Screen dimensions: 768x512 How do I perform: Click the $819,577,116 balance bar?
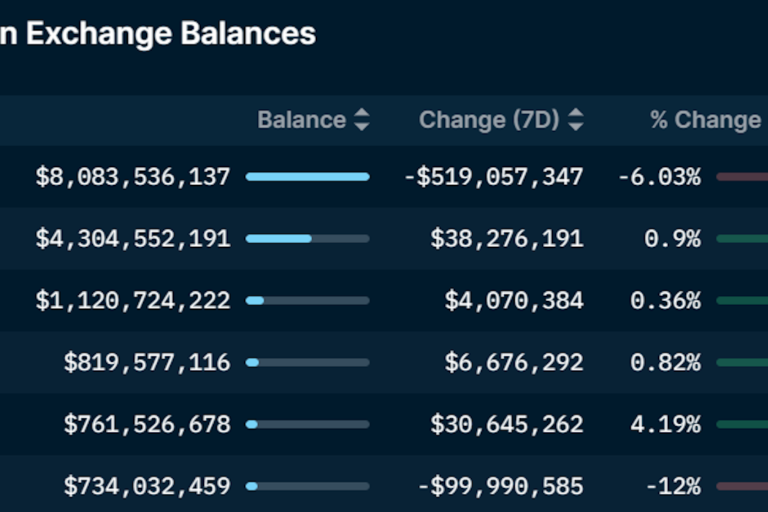pos(307,363)
